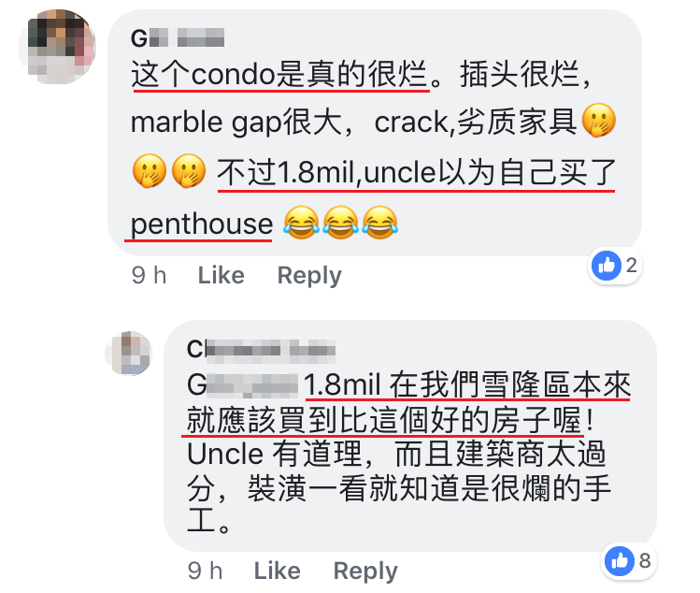The height and width of the screenshot is (593, 700).
Task: Click the thumbs-up reaction icon showing 8 likes
Action: [620, 560]
